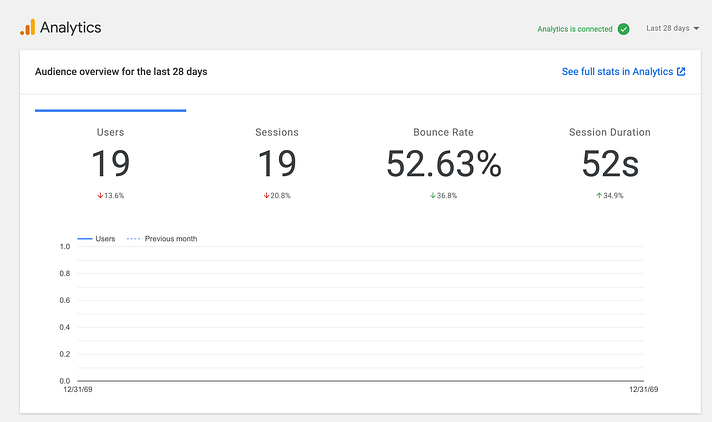The image size is (712, 422).
Task: Click the 0.2 y-axis label
Action: coord(65,354)
